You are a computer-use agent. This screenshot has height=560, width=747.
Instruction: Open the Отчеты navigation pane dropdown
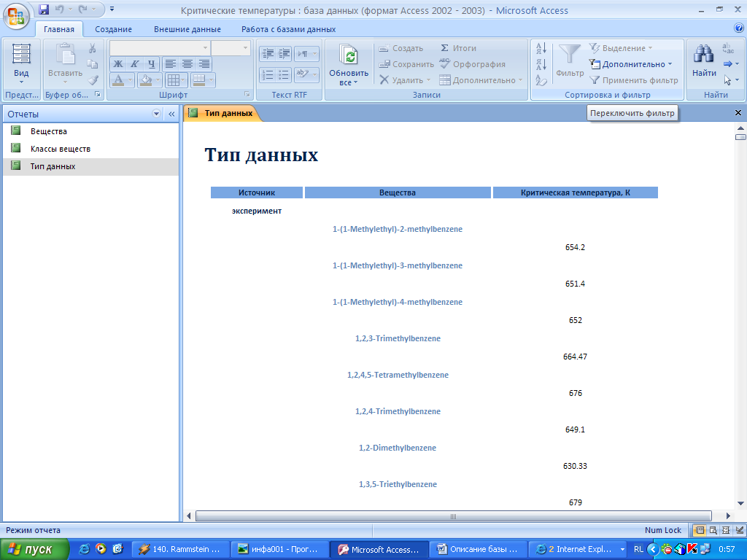click(156, 114)
